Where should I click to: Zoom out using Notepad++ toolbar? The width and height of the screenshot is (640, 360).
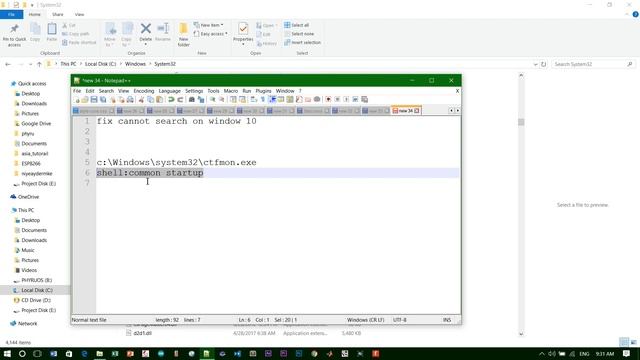coord(221,100)
